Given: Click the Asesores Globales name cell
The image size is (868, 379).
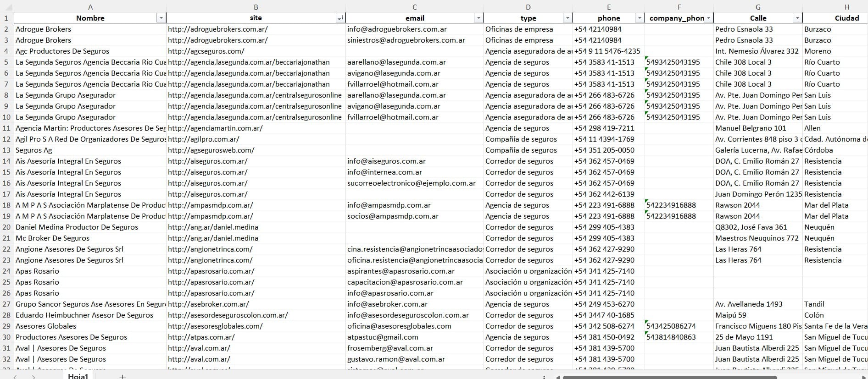Looking at the screenshot, I should [90, 326].
